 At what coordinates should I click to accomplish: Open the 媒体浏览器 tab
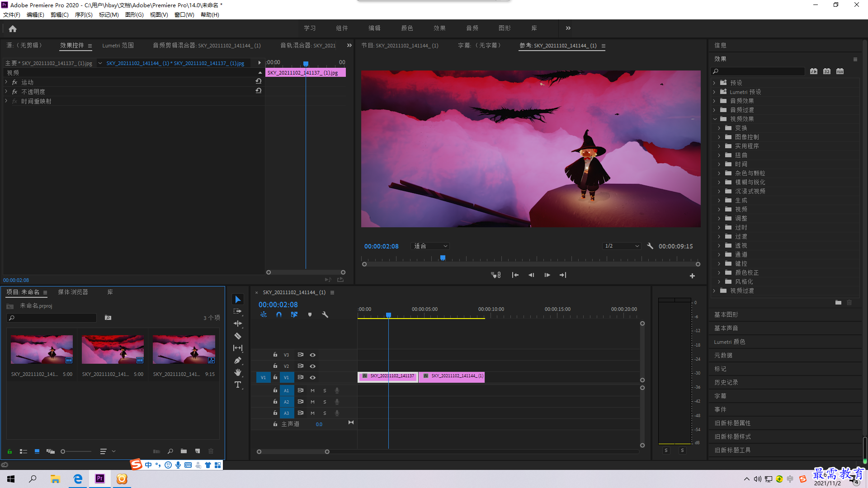[x=73, y=292]
